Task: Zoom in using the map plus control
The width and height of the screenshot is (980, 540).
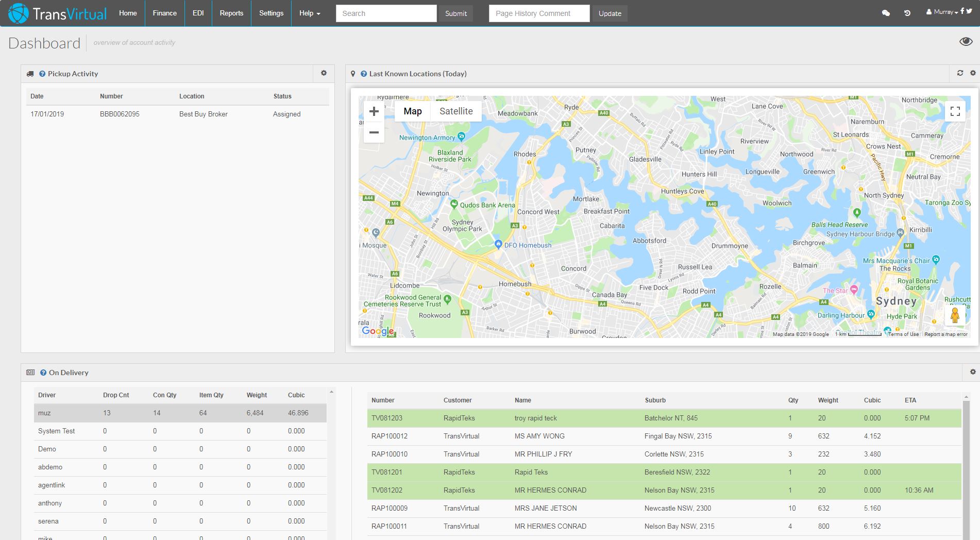Action: coord(374,111)
